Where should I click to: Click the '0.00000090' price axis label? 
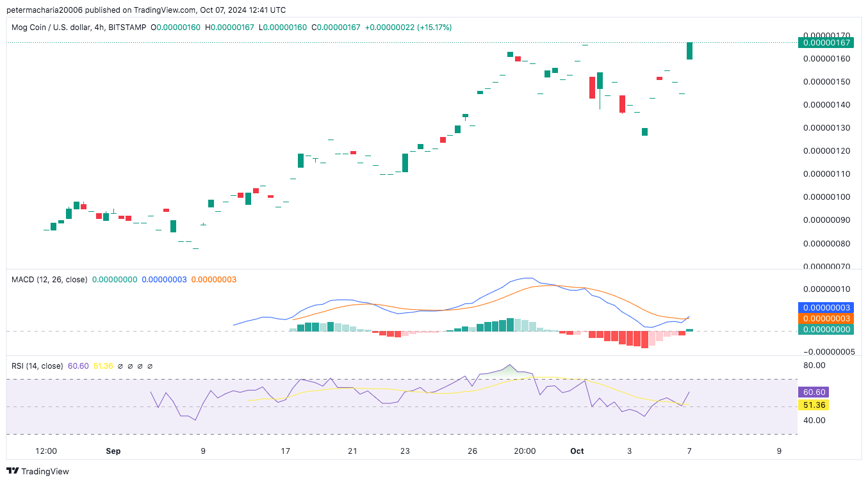point(826,220)
